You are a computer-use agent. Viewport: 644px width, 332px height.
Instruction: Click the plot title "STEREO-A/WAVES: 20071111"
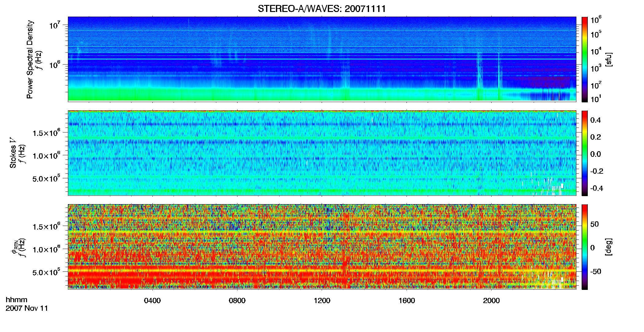[322, 9]
